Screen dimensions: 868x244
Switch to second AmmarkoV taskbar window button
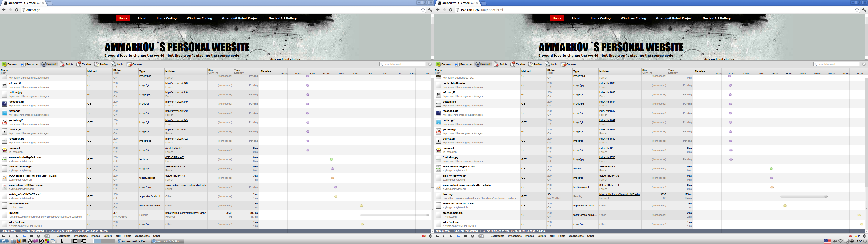[168, 241]
